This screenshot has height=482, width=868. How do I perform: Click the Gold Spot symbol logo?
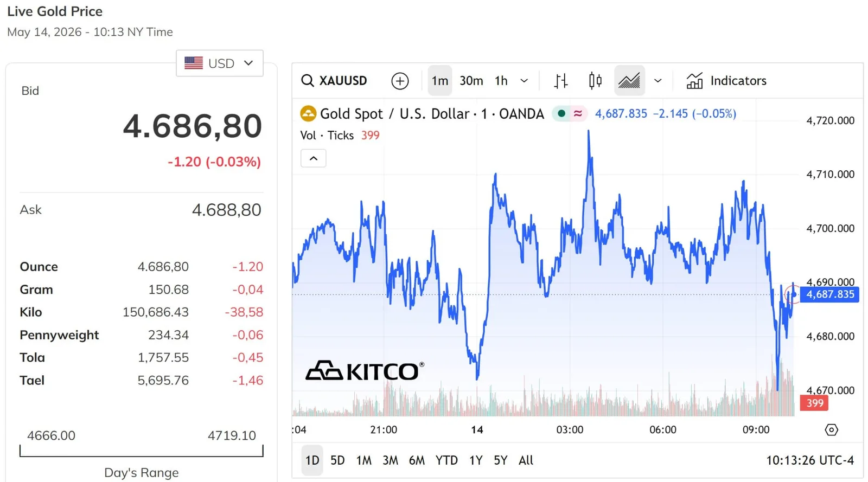308,114
